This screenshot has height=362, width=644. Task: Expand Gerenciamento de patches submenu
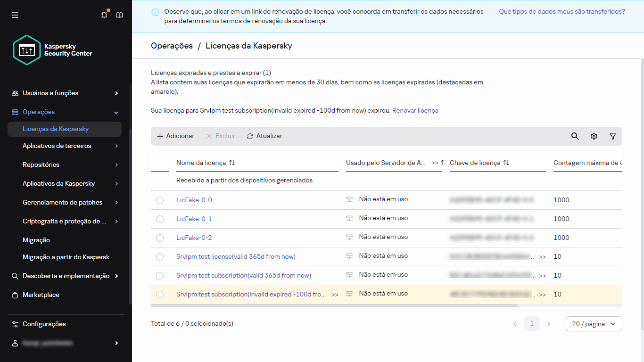[116, 203]
